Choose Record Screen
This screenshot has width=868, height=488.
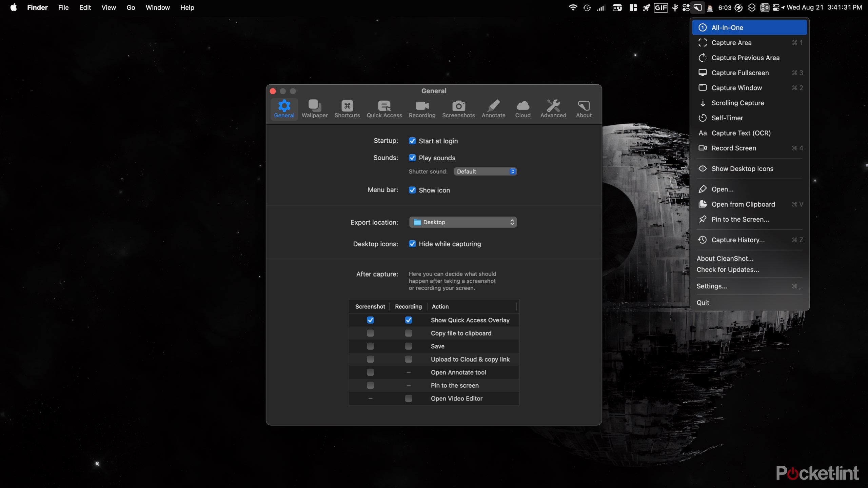[749, 148]
